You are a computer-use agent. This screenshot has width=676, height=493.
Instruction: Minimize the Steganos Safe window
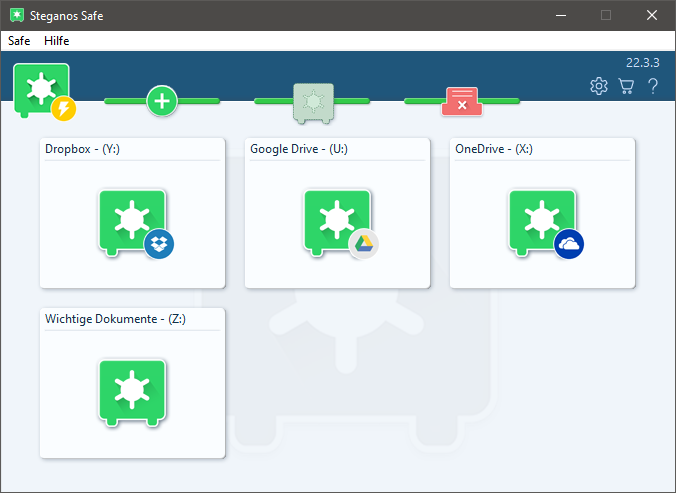pos(561,15)
